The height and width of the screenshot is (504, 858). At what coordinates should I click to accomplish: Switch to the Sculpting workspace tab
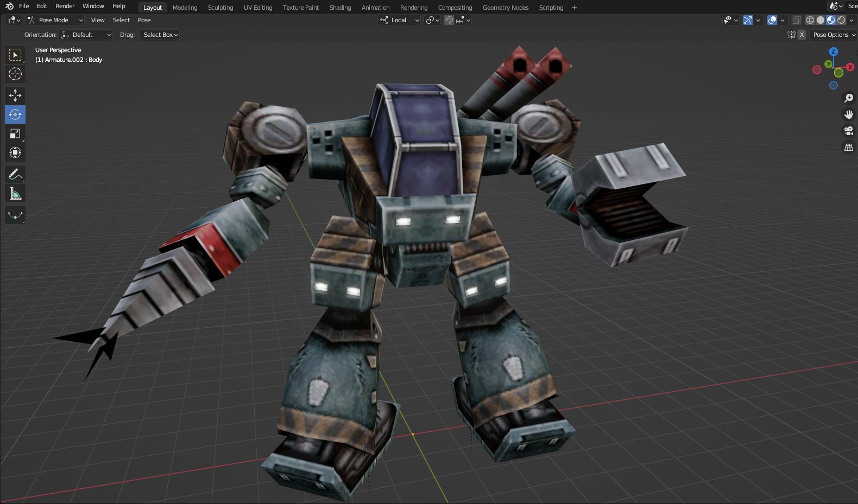pos(220,8)
